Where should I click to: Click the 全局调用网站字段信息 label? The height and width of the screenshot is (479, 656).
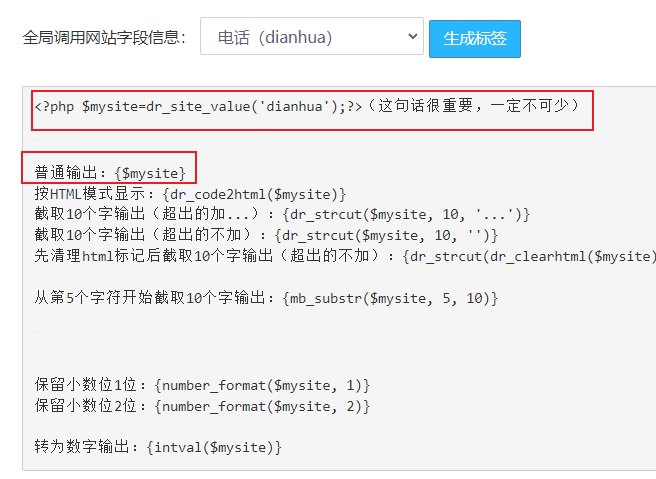pos(104,38)
